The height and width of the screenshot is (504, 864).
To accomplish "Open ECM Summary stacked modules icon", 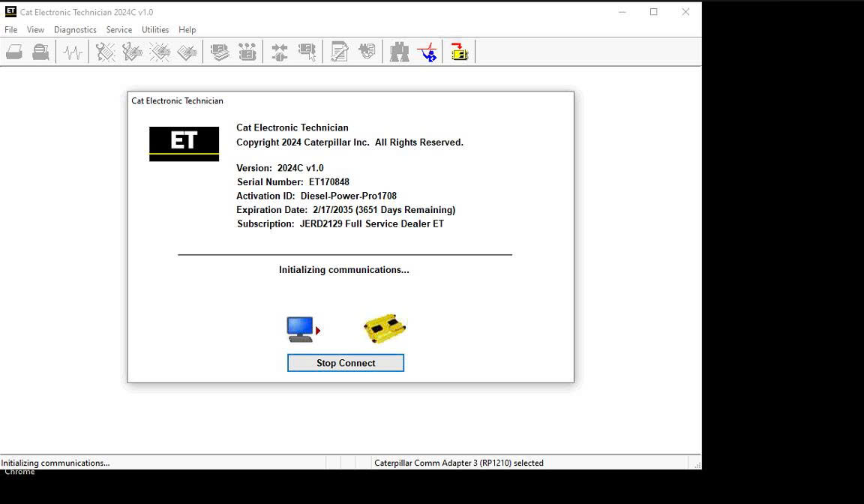I will tap(220, 52).
